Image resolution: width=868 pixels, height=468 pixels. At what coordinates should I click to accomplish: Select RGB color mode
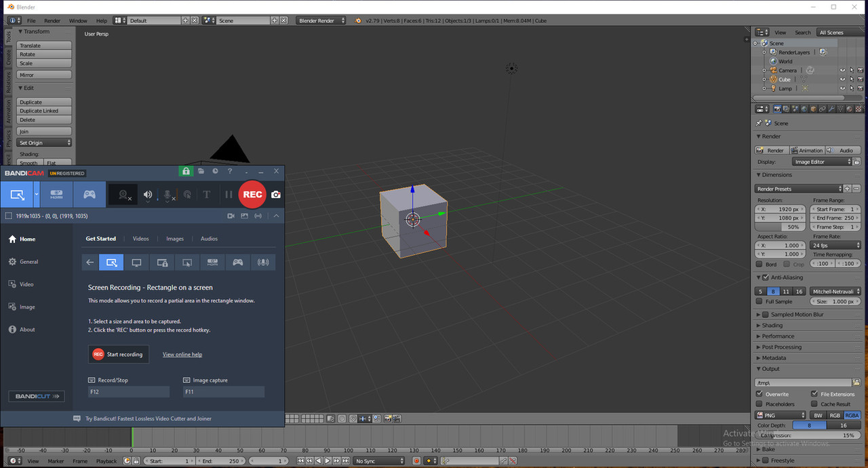click(x=835, y=415)
